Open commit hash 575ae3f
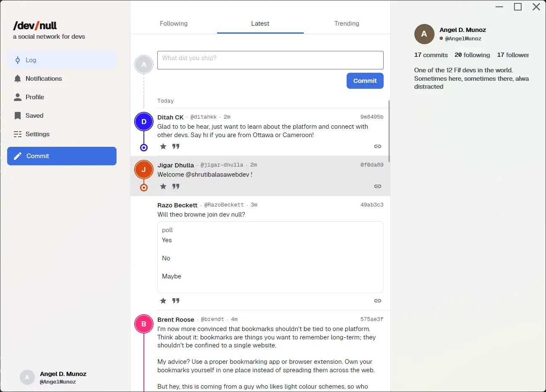546x392 pixels. click(372, 319)
